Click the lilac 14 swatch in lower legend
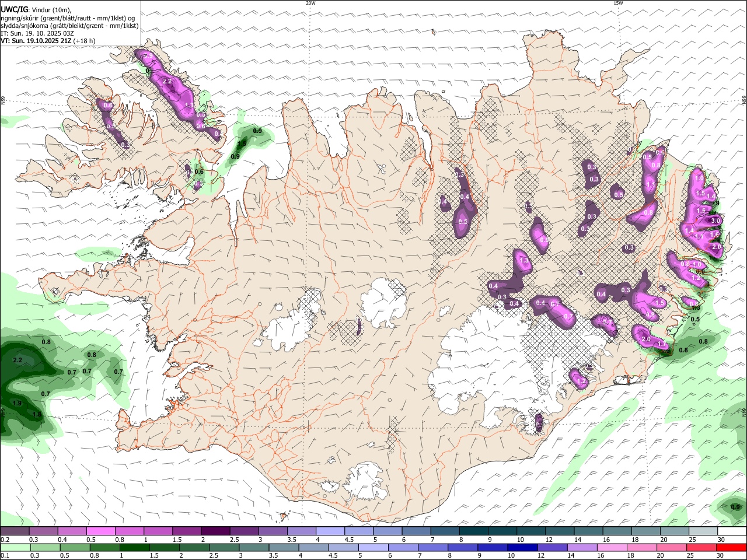747x560 pixels. [582, 548]
